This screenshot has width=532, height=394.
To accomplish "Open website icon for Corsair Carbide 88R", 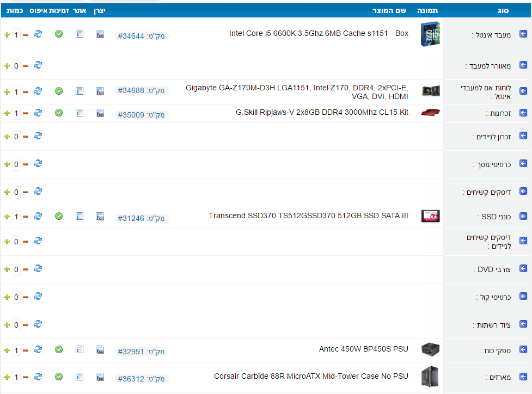I will (80, 377).
